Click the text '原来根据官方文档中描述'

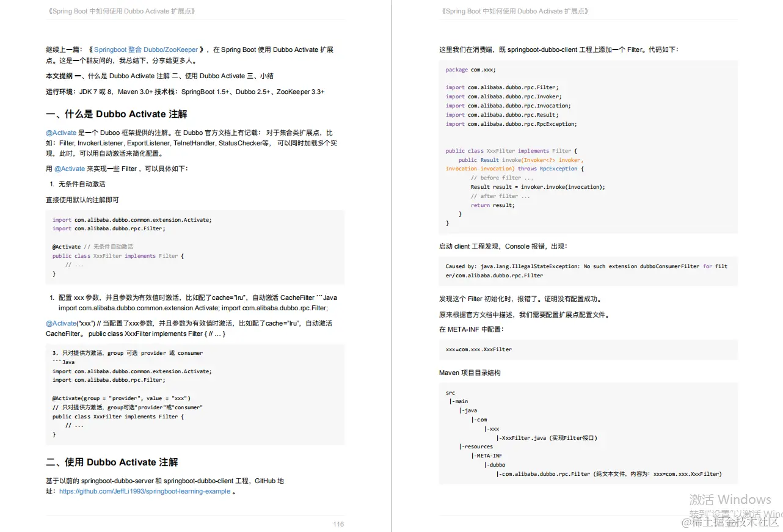pyautogui.click(x=524, y=315)
